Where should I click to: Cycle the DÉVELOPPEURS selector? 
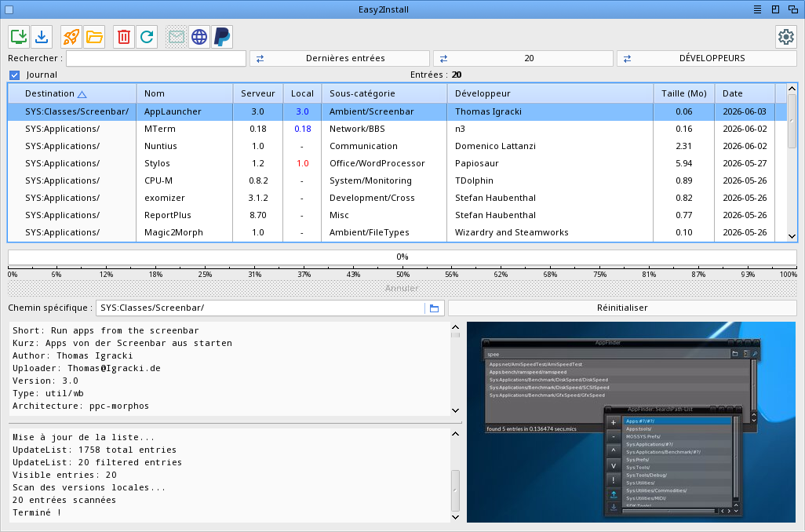point(707,59)
